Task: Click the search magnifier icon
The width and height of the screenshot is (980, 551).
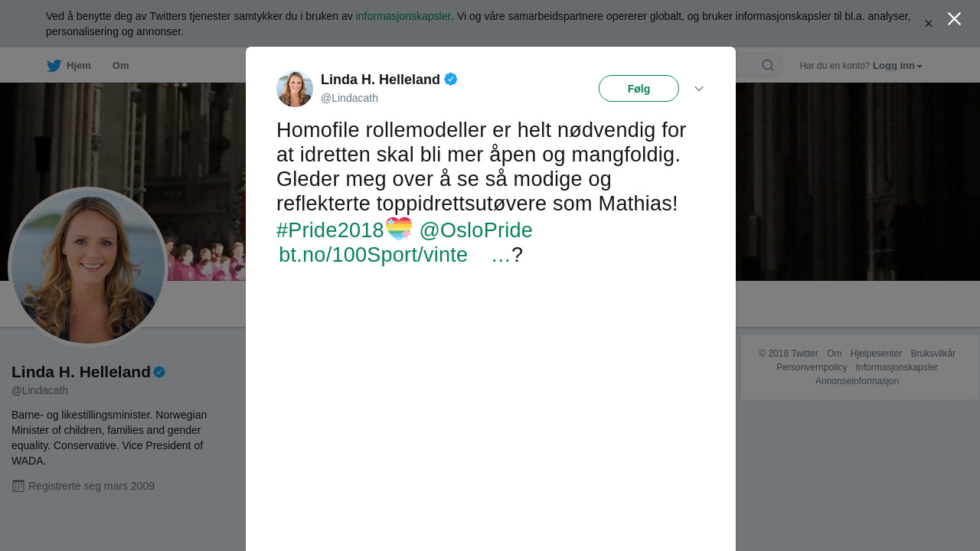Action: coord(768,65)
